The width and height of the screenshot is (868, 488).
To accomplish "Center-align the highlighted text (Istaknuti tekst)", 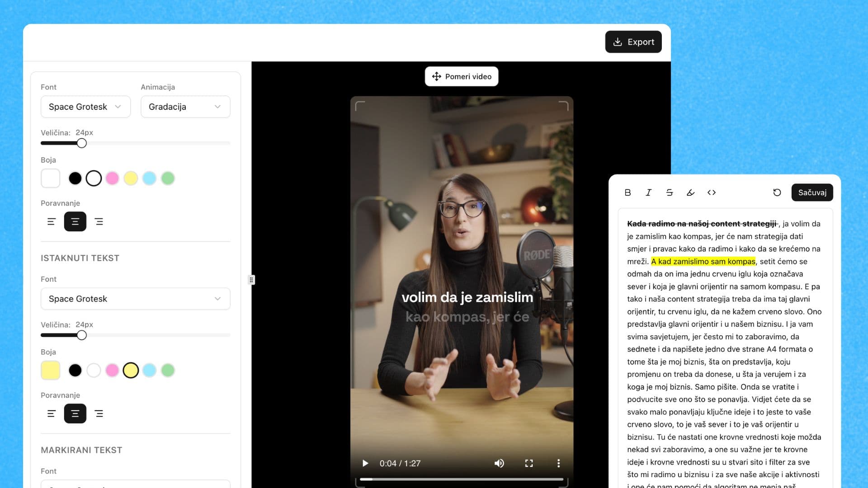I will 75,413.
